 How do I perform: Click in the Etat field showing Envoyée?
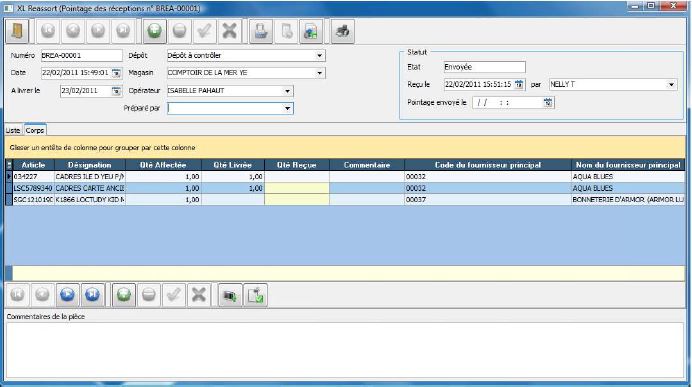(x=485, y=67)
